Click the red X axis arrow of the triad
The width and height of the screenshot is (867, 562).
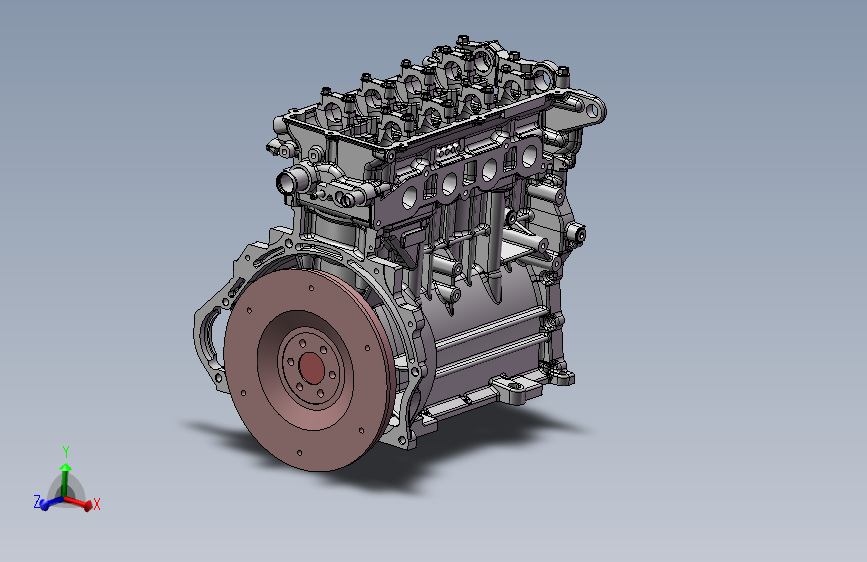point(79,502)
